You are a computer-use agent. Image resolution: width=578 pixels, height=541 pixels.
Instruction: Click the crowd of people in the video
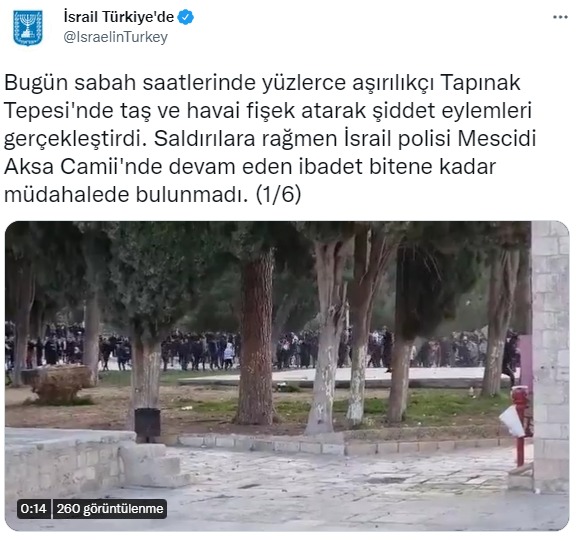pyautogui.click(x=258, y=348)
